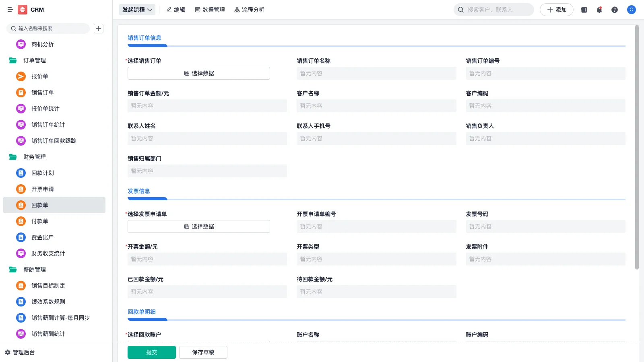The height and width of the screenshot is (362, 644).
Task: Click the 提交 submit button
Action: click(151, 352)
